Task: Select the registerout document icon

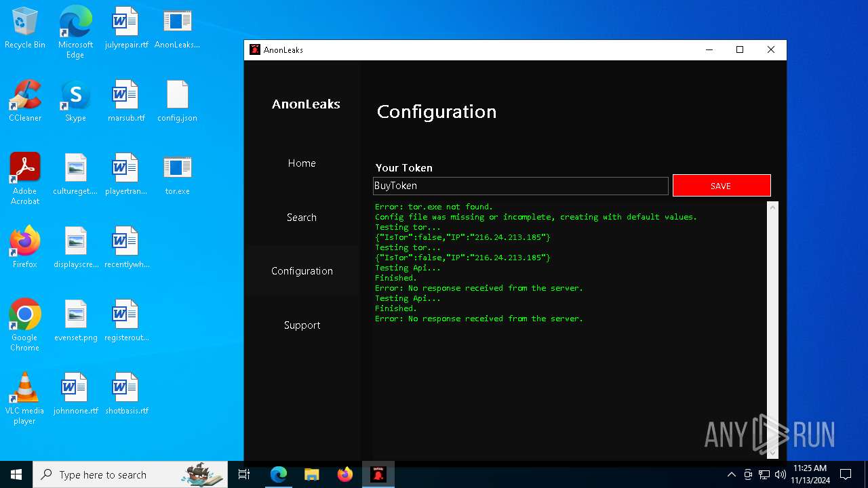Action: pos(126,321)
